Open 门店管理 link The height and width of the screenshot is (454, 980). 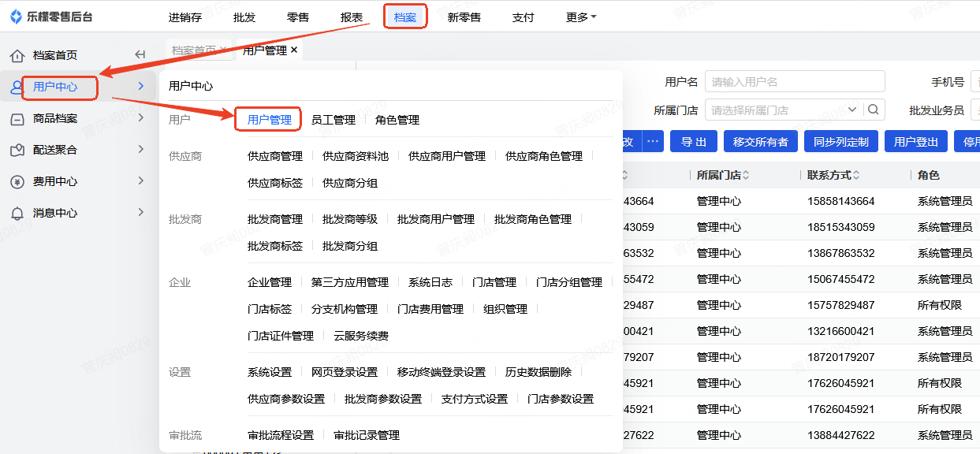(494, 282)
